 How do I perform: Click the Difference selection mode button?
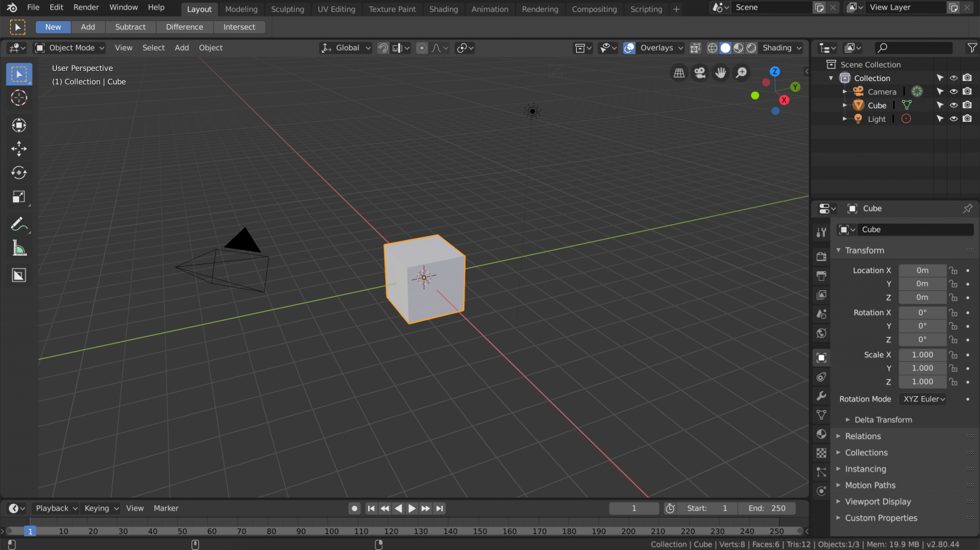[x=184, y=27]
